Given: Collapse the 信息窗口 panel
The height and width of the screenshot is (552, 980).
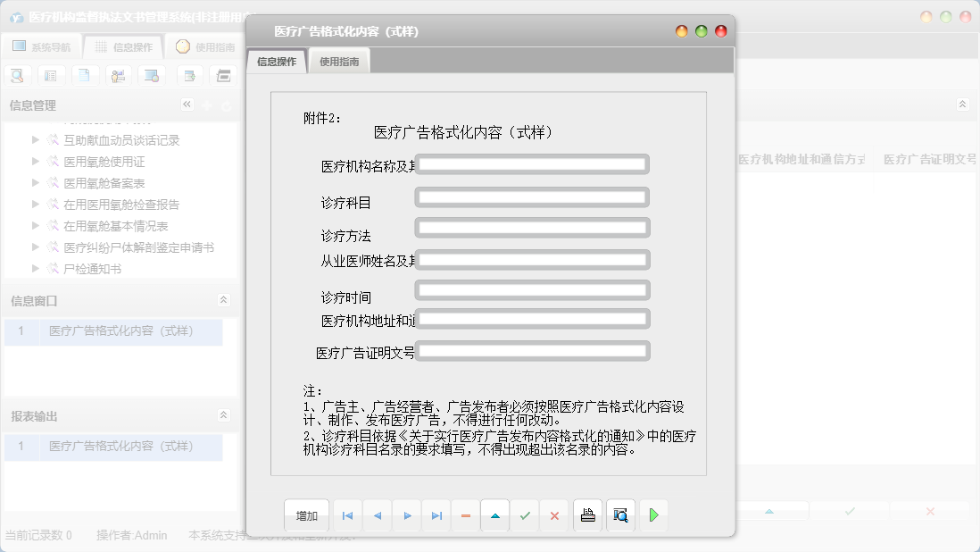Looking at the screenshot, I should pyautogui.click(x=224, y=298).
